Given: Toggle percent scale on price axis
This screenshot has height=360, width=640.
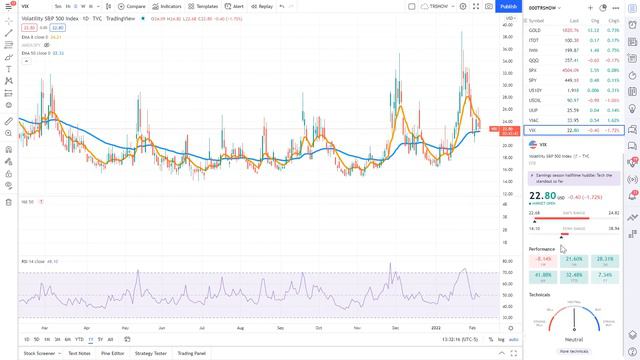Looking at the screenshot, I should pyautogui.click(x=491, y=340).
